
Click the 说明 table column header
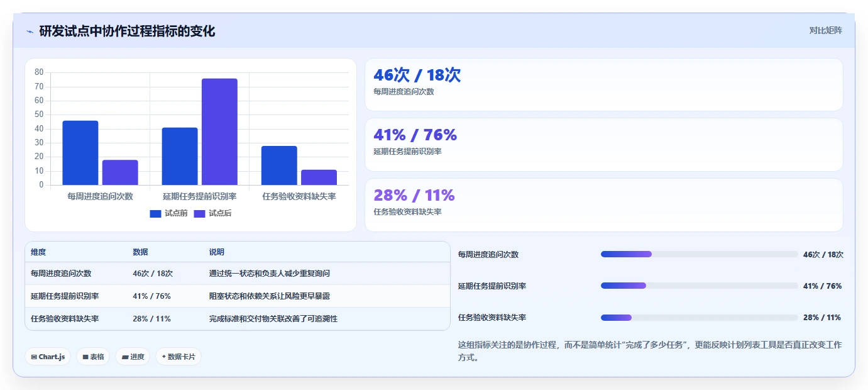pos(217,252)
